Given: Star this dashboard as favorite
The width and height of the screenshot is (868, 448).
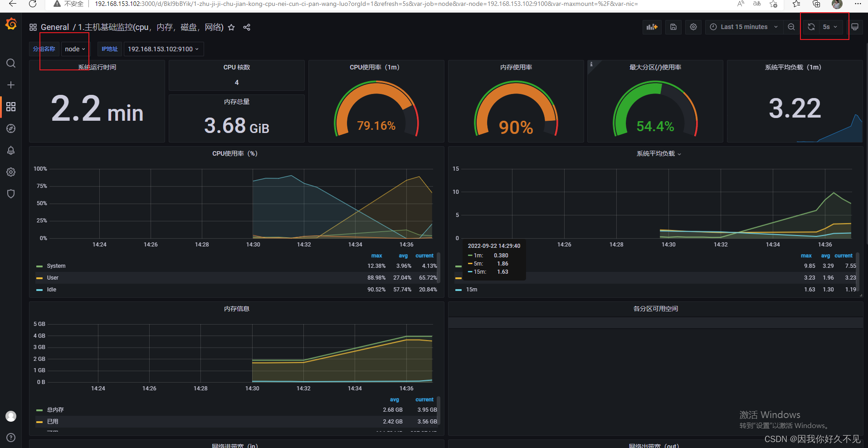Looking at the screenshot, I should pos(231,27).
